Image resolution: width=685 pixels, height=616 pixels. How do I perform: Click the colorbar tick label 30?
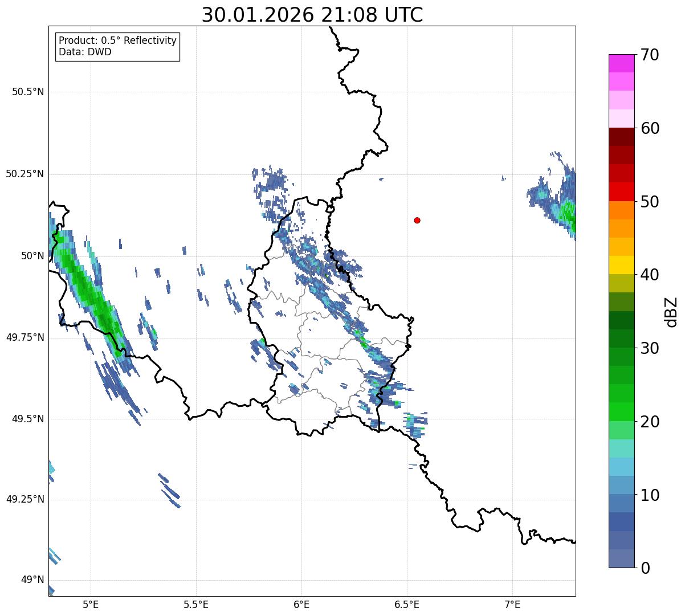pyautogui.click(x=650, y=348)
